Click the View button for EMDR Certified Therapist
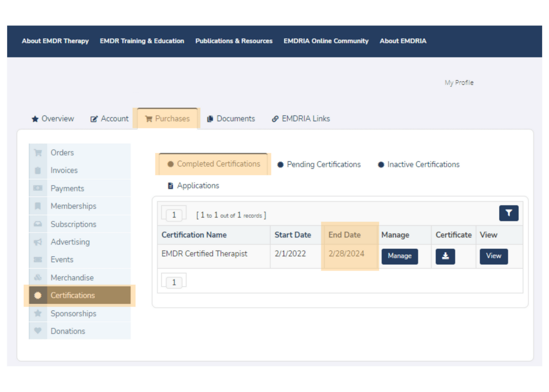 tap(494, 256)
